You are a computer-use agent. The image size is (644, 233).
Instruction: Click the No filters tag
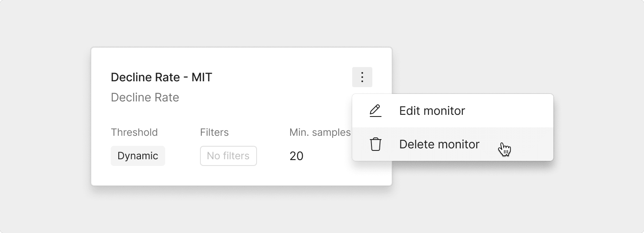pyautogui.click(x=229, y=156)
